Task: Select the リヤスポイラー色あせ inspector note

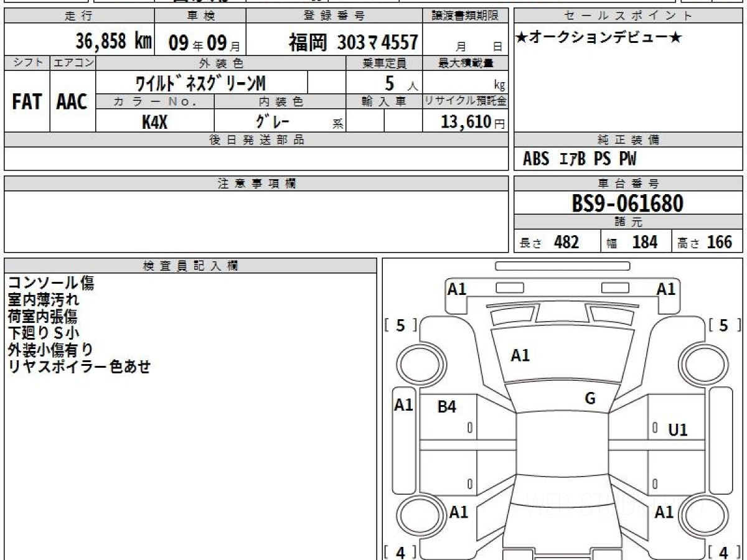Action: coord(79,366)
